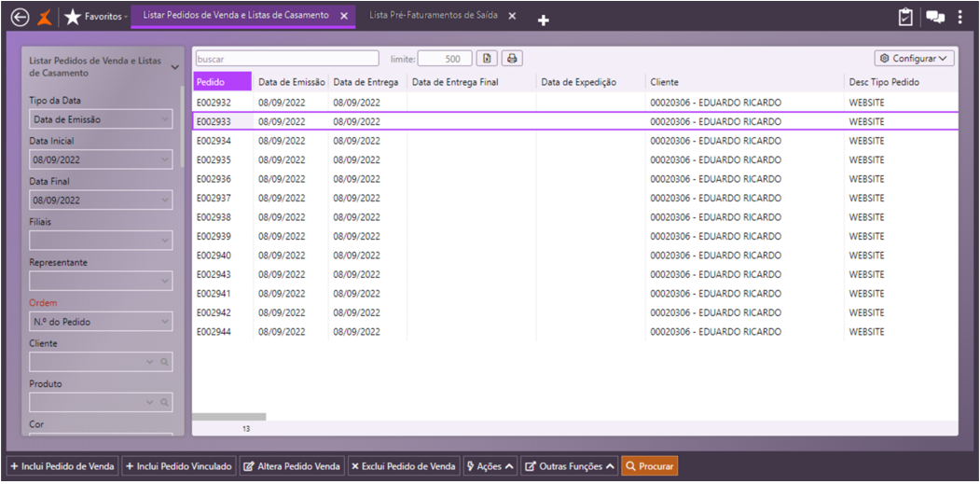Click the printer icon
Image resolution: width=980 pixels, height=484 pixels.
pos(512,58)
